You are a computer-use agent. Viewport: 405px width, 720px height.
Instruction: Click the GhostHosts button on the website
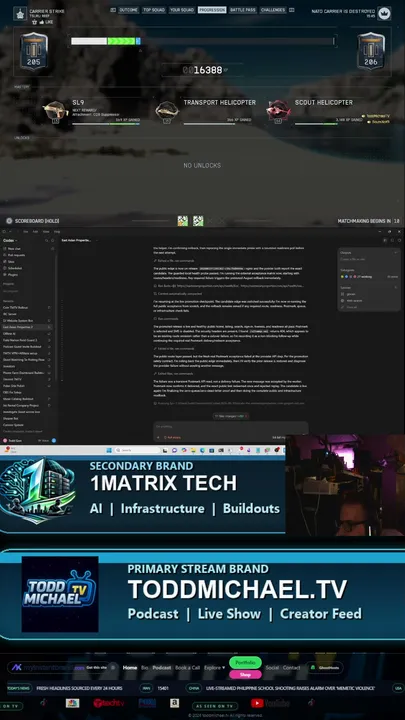point(325,667)
